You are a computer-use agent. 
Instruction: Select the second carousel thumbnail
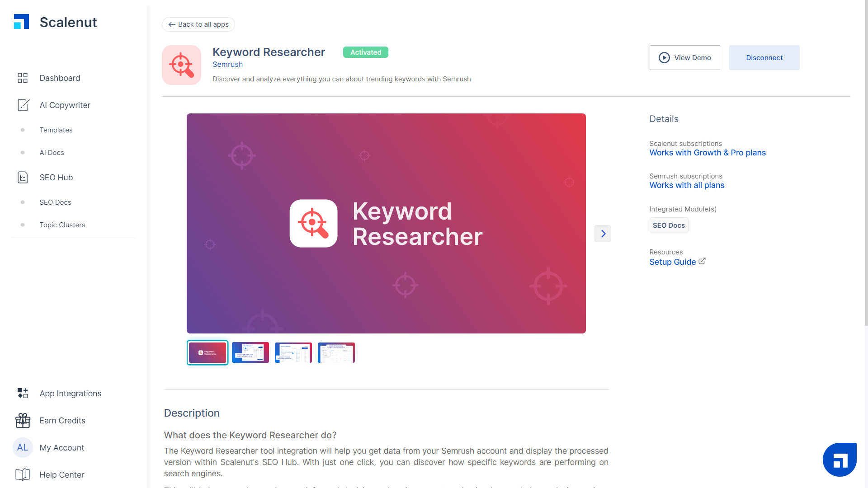click(x=250, y=352)
